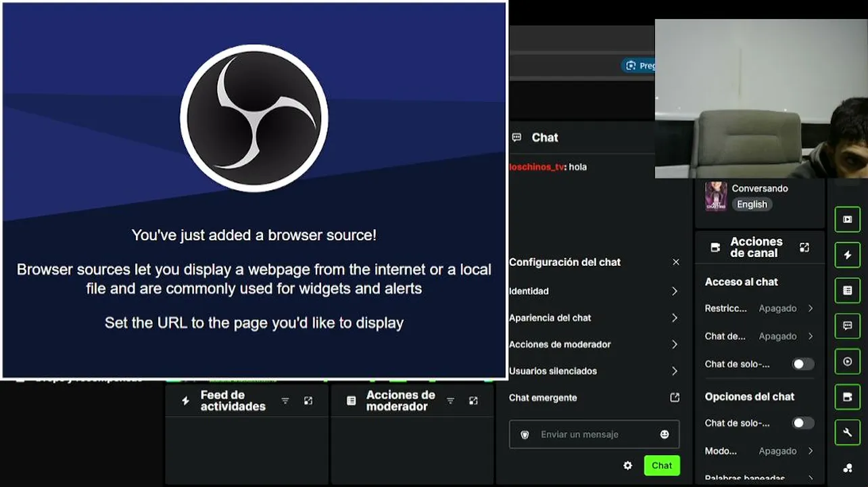The width and height of the screenshot is (868, 487).
Task: Click the Acceso al chat heading
Action: click(742, 281)
